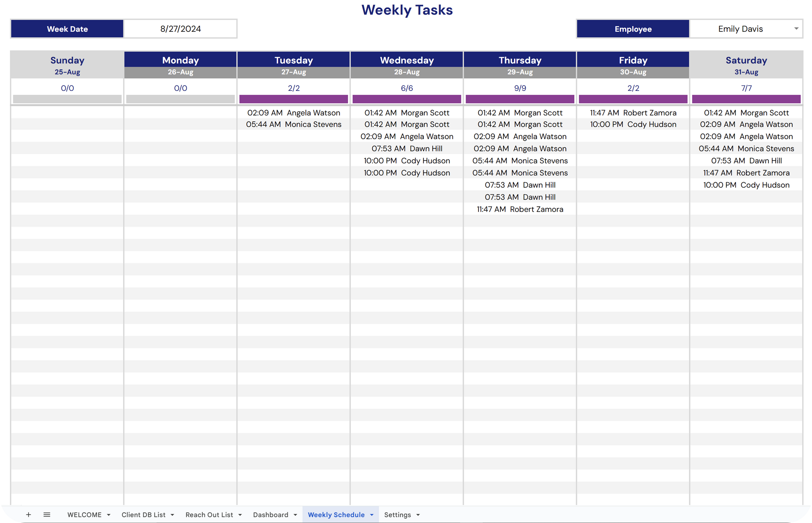Image resolution: width=812 pixels, height=523 pixels.
Task: Expand Client DB List tab arrow
Action: [x=172, y=515]
